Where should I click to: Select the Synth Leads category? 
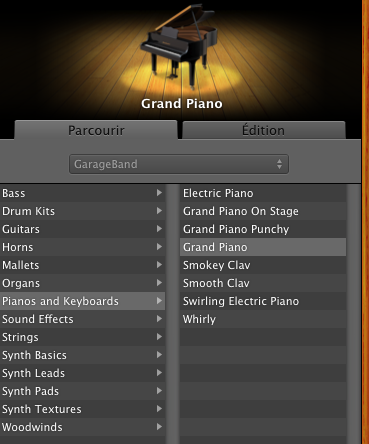82,373
